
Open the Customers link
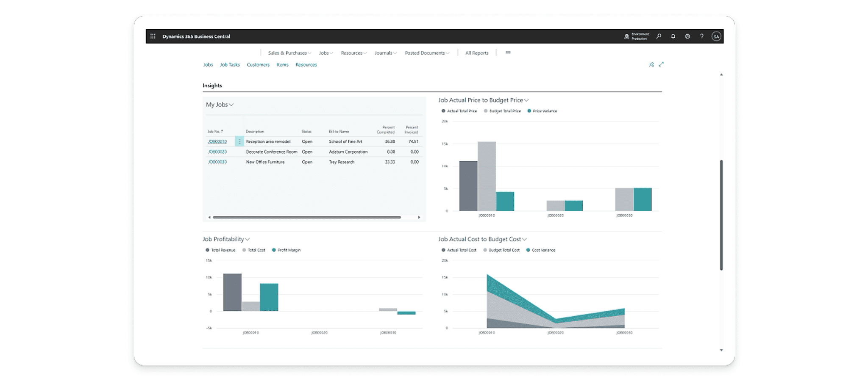click(258, 65)
